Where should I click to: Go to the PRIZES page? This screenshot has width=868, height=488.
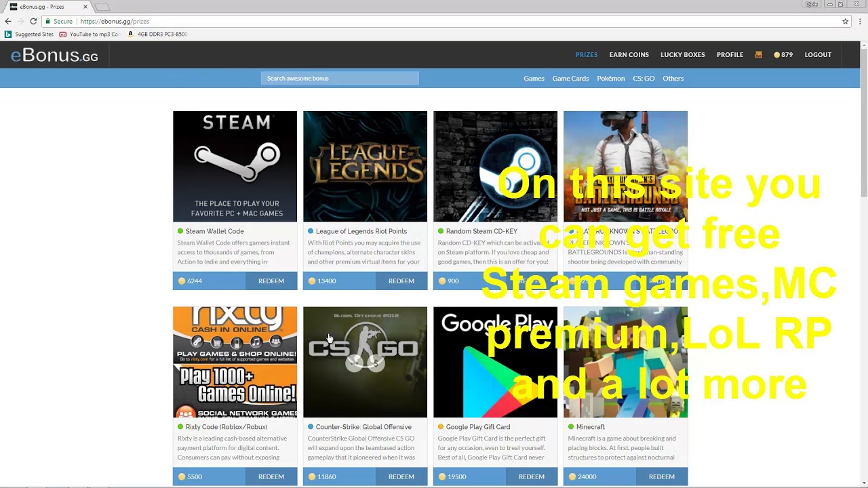click(x=587, y=54)
